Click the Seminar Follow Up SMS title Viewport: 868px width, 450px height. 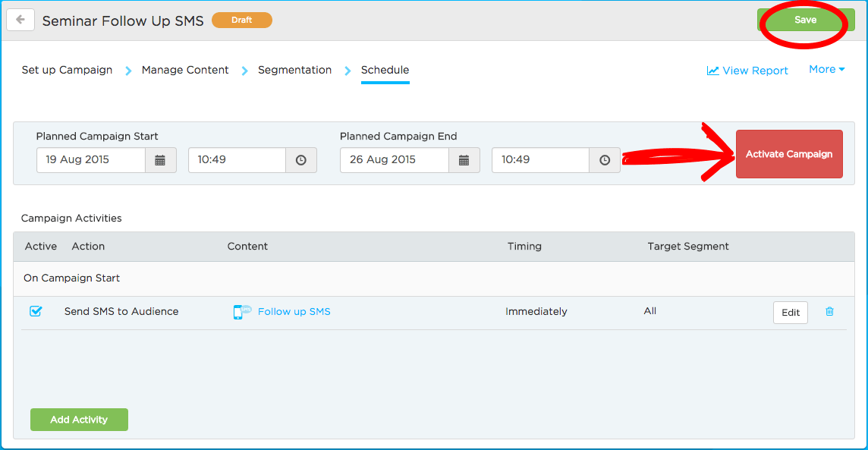(x=123, y=21)
